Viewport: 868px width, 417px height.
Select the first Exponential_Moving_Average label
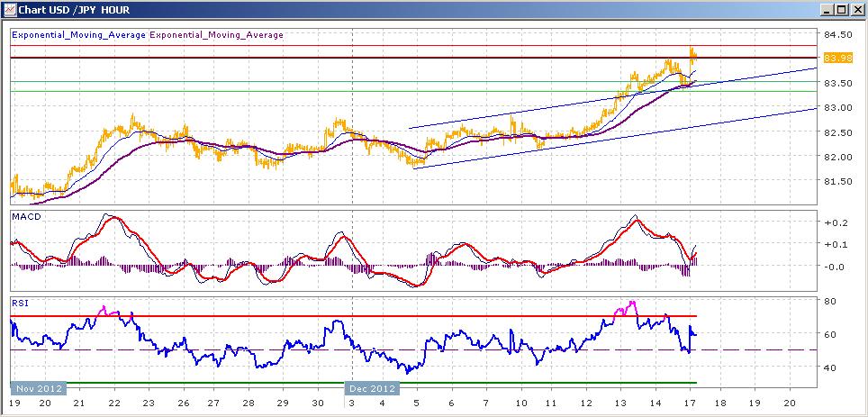78,35
